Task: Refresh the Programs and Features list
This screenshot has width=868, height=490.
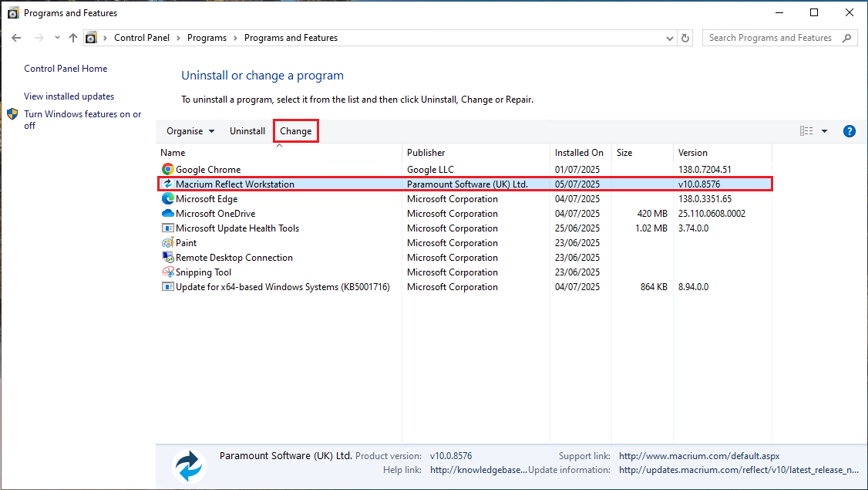Action: click(x=685, y=38)
